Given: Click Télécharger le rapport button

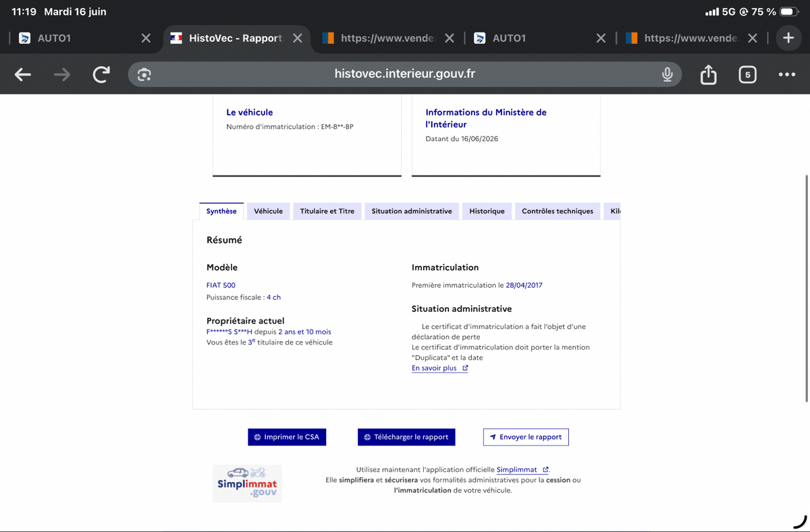Looking at the screenshot, I should [x=406, y=437].
